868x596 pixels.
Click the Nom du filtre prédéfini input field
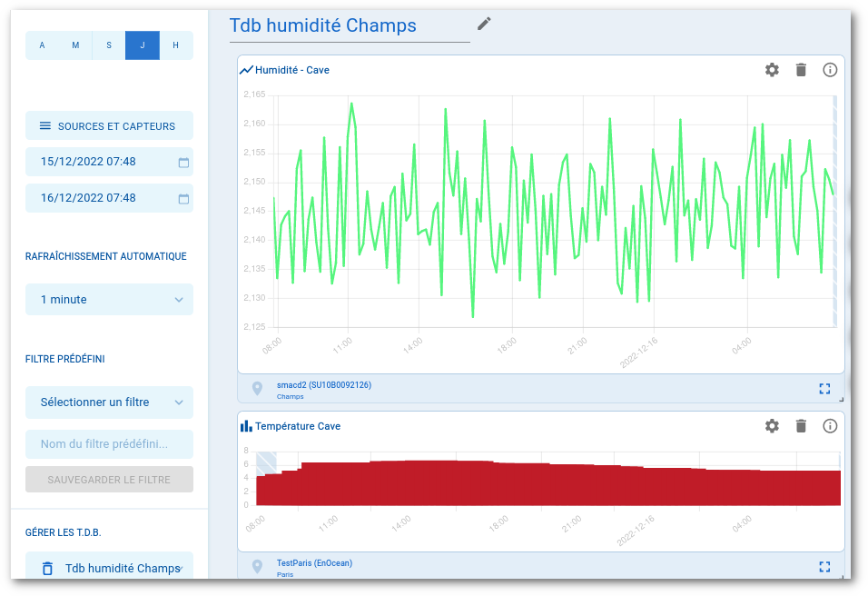click(x=109, y=444)
